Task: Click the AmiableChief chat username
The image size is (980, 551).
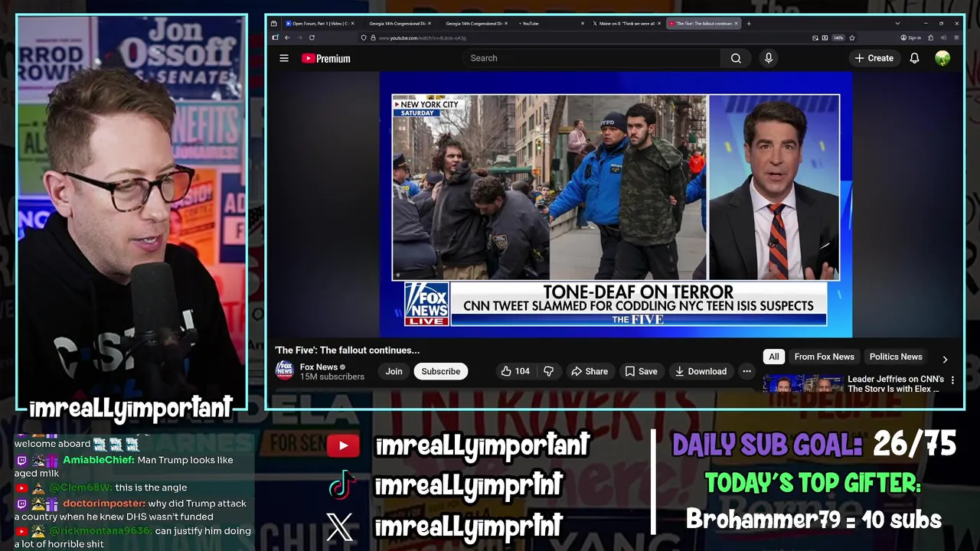Action: coord(99,460)
